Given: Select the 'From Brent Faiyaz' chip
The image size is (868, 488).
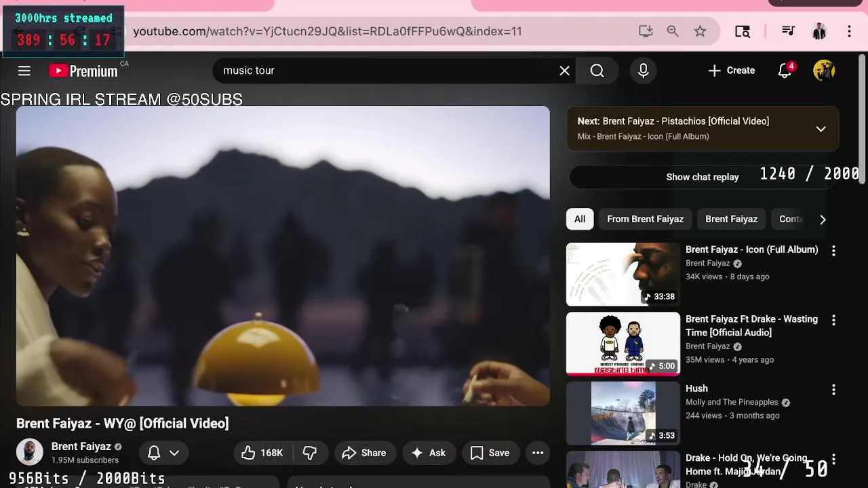Looking at the screenshot, I should coord(645,219).
